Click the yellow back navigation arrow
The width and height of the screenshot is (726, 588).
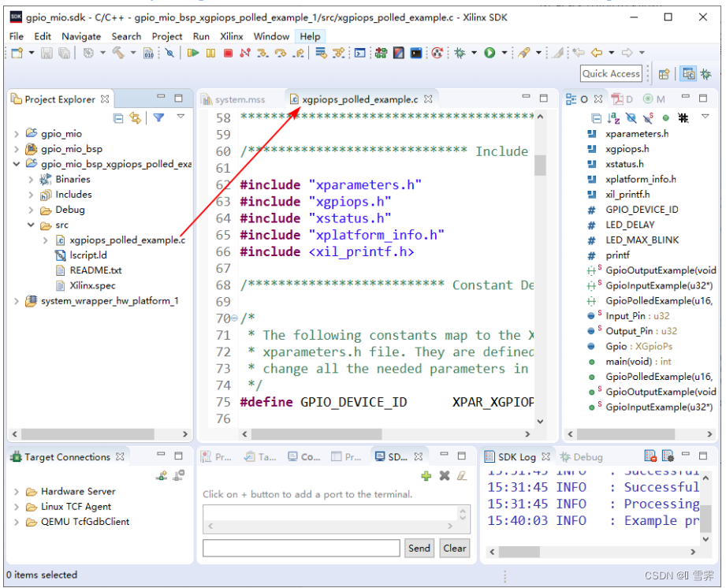click(597, 53)
